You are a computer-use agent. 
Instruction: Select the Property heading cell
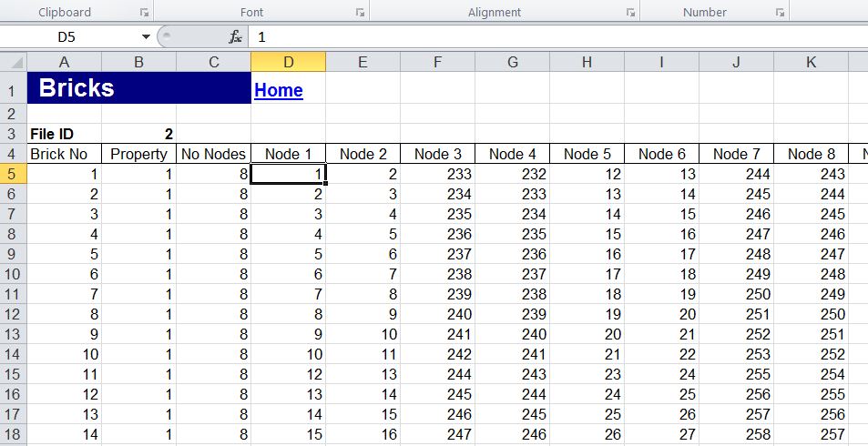click(138, 154)
